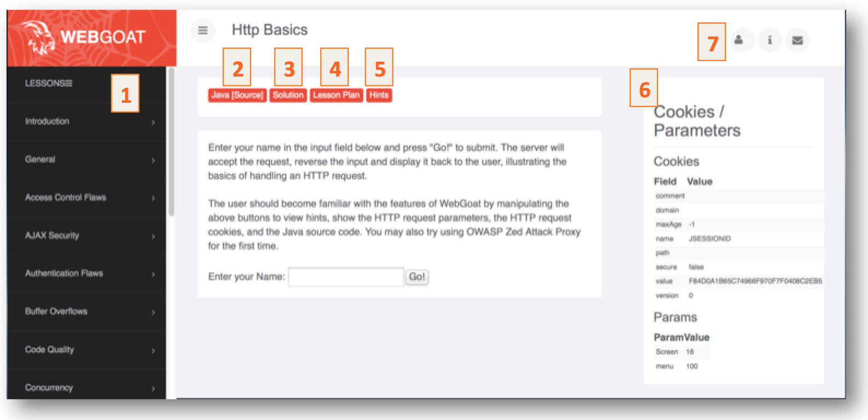This screenshot has height=420, width=868.
Task: Expand the Concurrency category
Action: pos(87,387)
